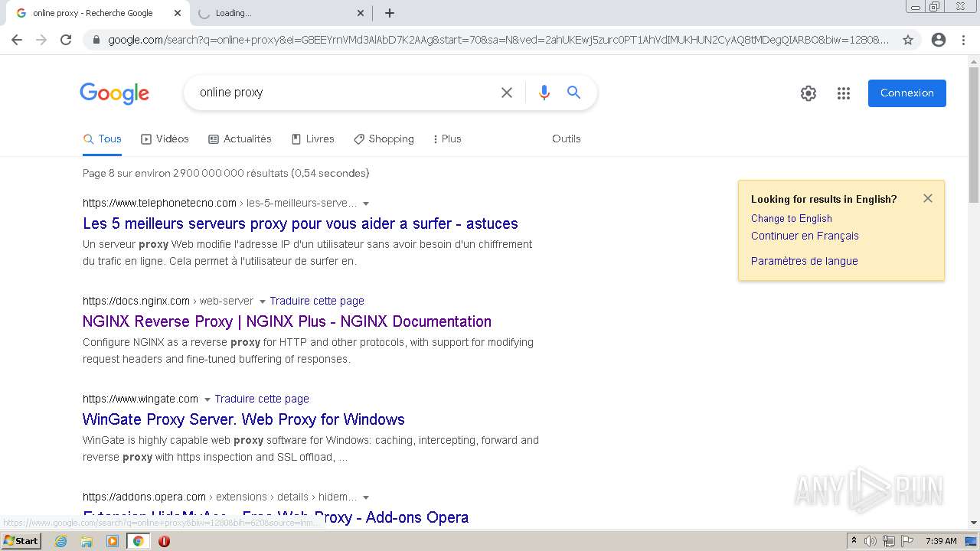Show hidden tray icons
The height and width of the screenshot is (551, 980).
(x=854, y=541)
